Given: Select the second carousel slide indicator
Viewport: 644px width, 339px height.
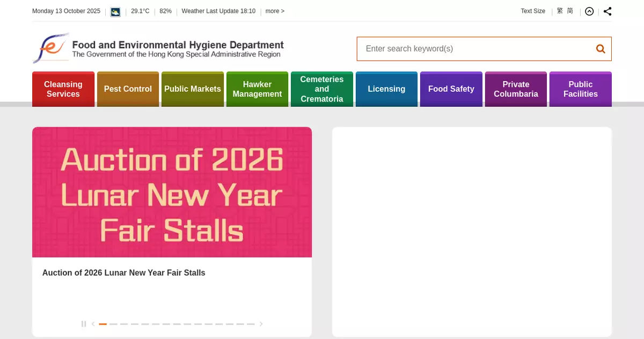Looking at the screenshot, I should click(x=113, y=324).
